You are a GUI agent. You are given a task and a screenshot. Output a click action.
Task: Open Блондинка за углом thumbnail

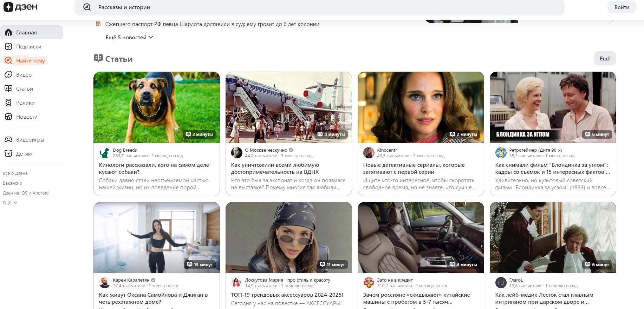[x=553, y=107]
